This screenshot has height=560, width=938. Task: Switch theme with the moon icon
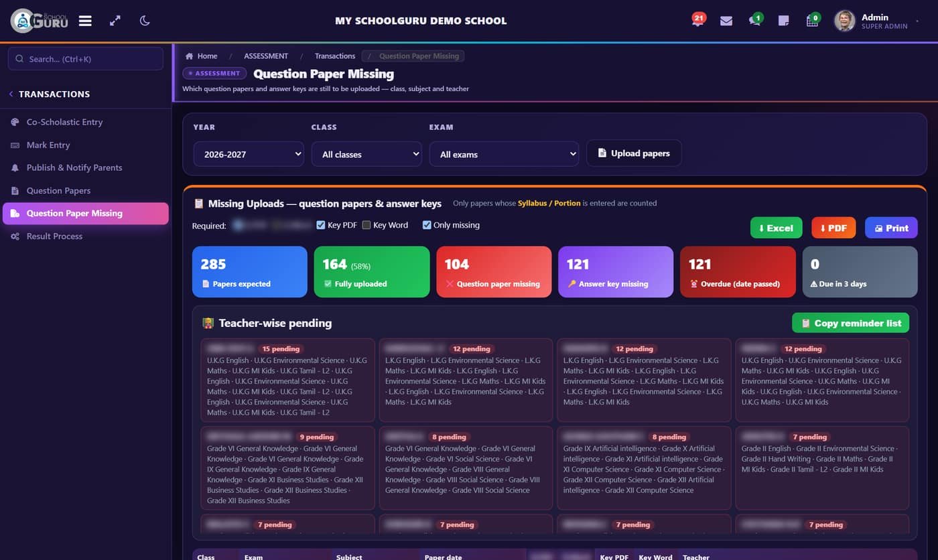(145, 21)
